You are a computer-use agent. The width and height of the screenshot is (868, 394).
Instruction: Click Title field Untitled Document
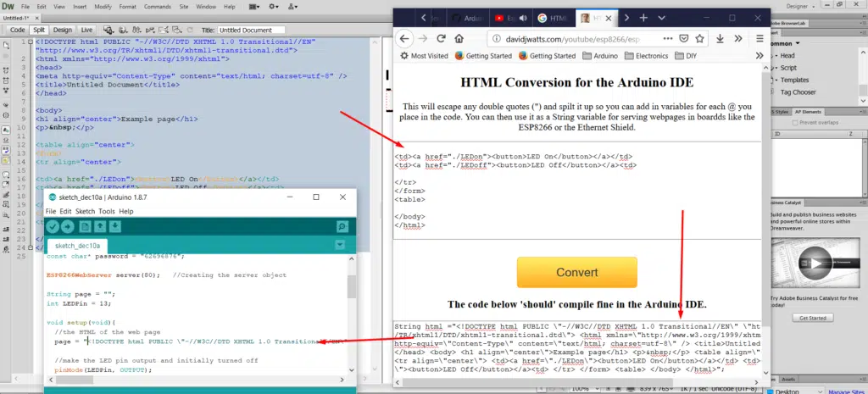[251, 30]
